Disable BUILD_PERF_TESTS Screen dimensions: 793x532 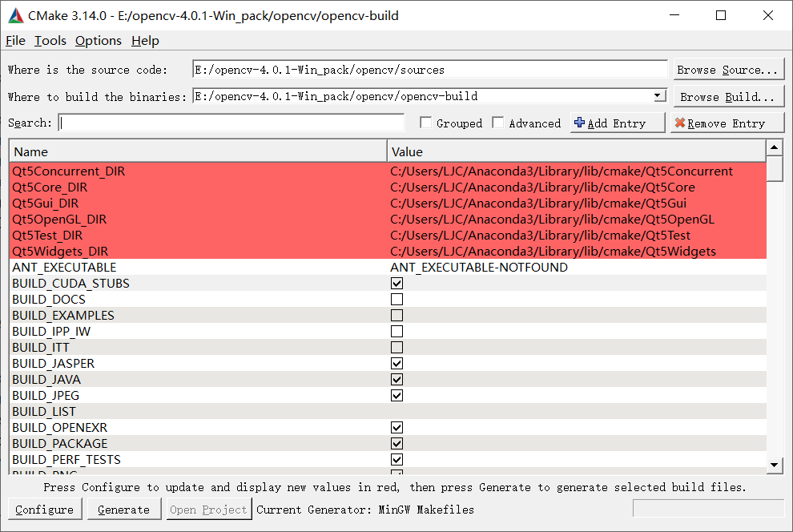coord(396,459)
